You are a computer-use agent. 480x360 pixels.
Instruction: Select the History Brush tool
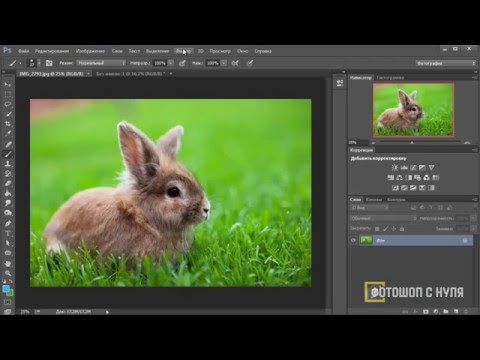point(8,174)
